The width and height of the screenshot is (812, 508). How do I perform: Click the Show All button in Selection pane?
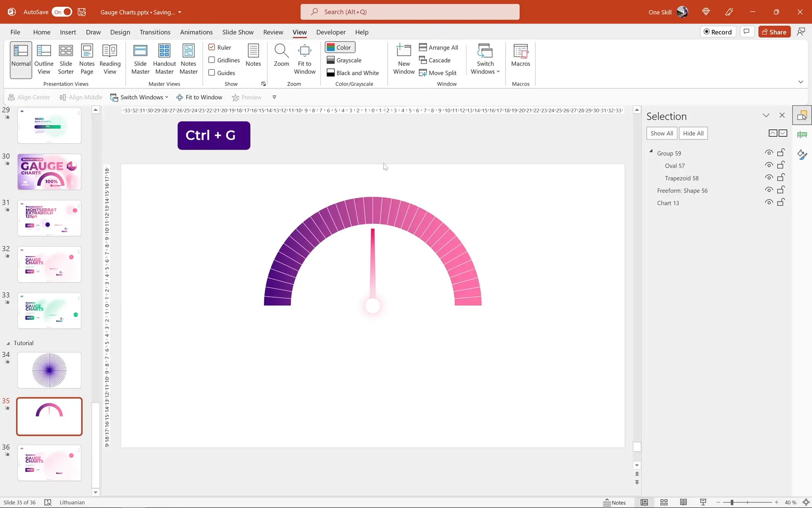click(x=661, y=133)
